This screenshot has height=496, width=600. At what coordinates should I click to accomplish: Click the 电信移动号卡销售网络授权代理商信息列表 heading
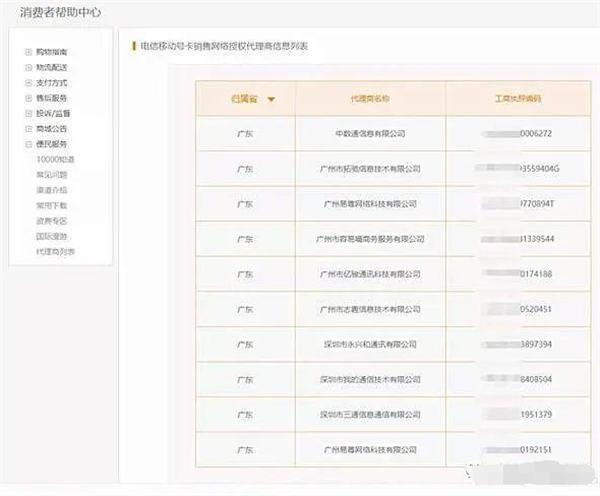(224, 46)
